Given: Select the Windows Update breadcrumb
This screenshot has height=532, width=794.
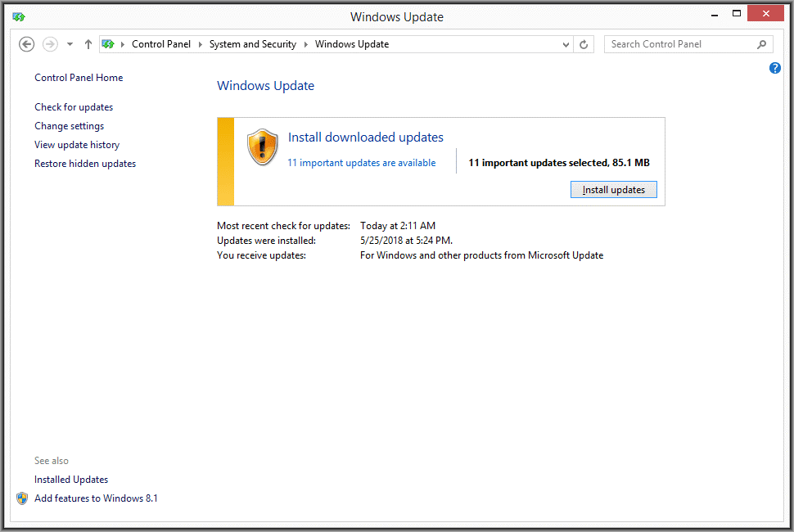Looking at the screenshot, I should 352,44.
